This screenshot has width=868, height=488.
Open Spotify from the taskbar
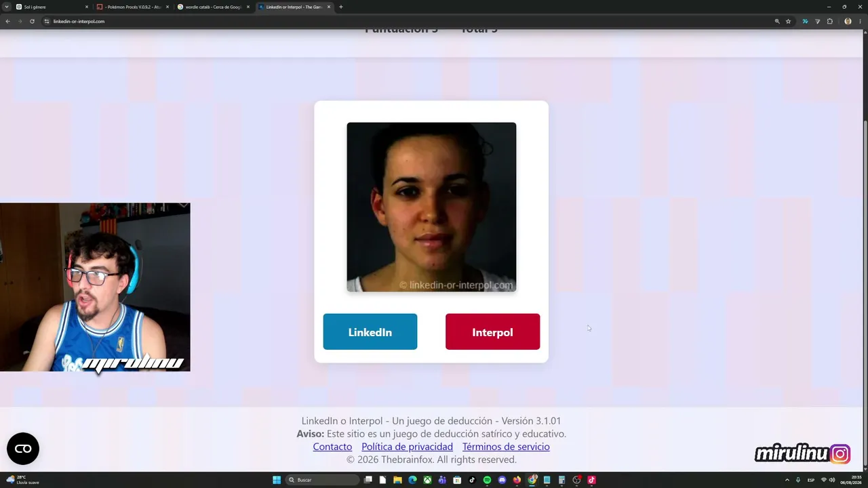coord(487,480)
